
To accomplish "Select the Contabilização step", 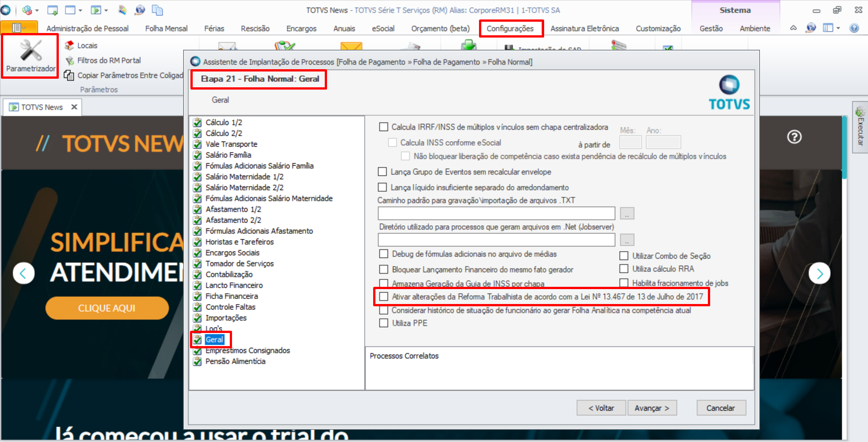I will (229, 275).
